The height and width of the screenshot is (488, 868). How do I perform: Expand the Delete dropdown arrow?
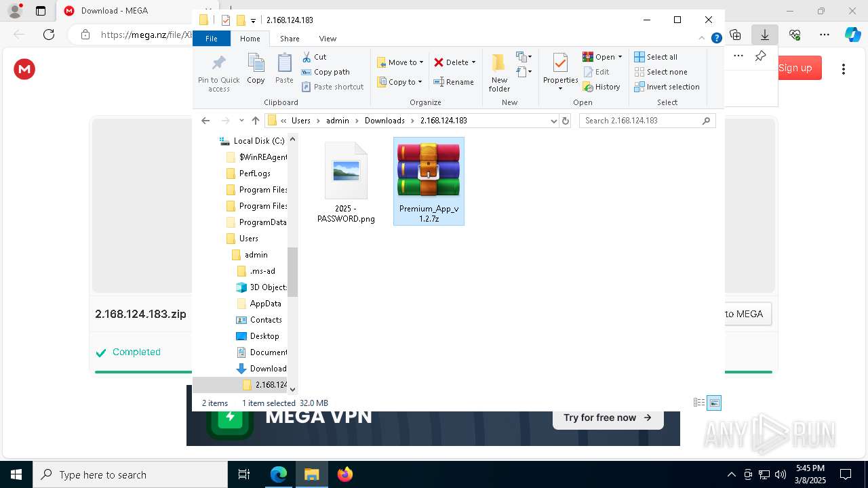pos(473,62)
